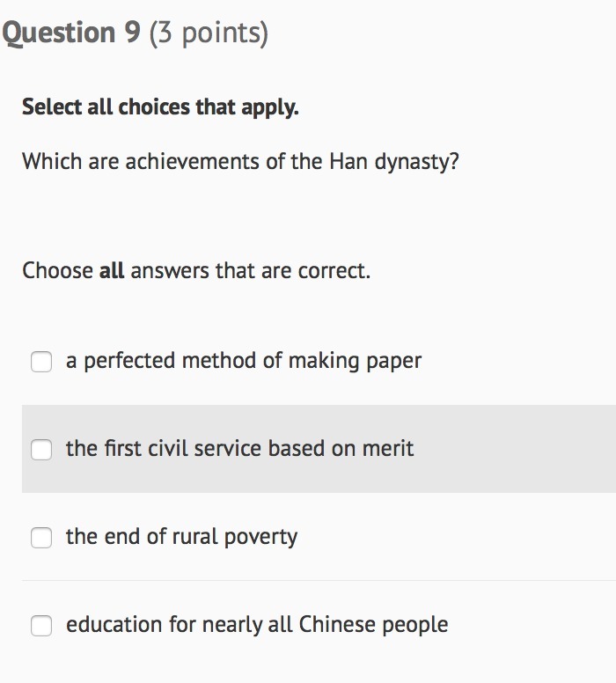
Task: Click the bold "Select all choices that apply." text
Action: click(x=160, y=107)
